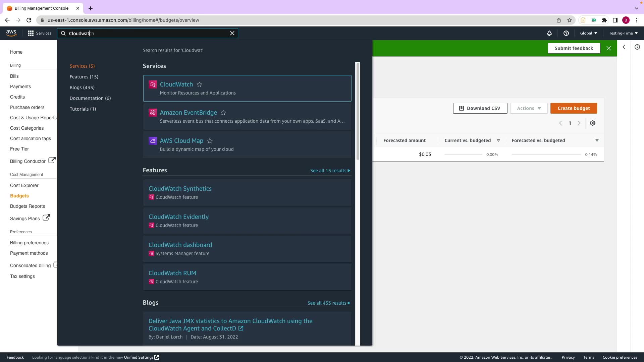
Task: Open the help question mark icon
Action: click(566, 33)
